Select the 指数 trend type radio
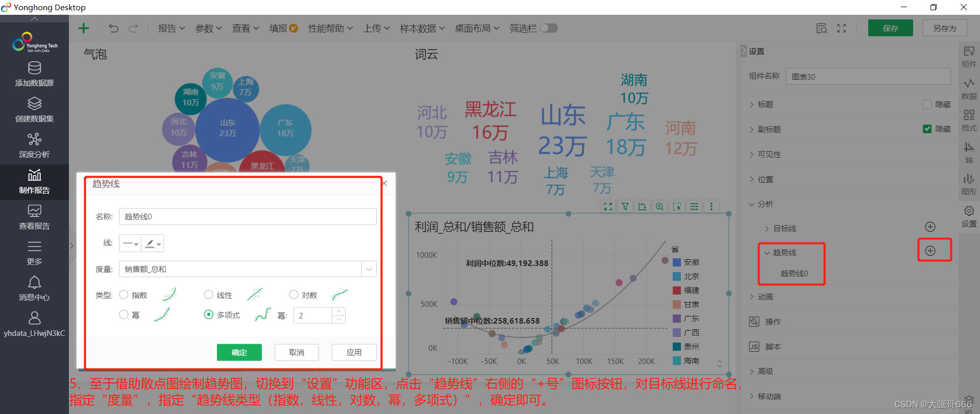Image resolution: width=980 pixels, height=414 pixels. click(x=124, y=295)
